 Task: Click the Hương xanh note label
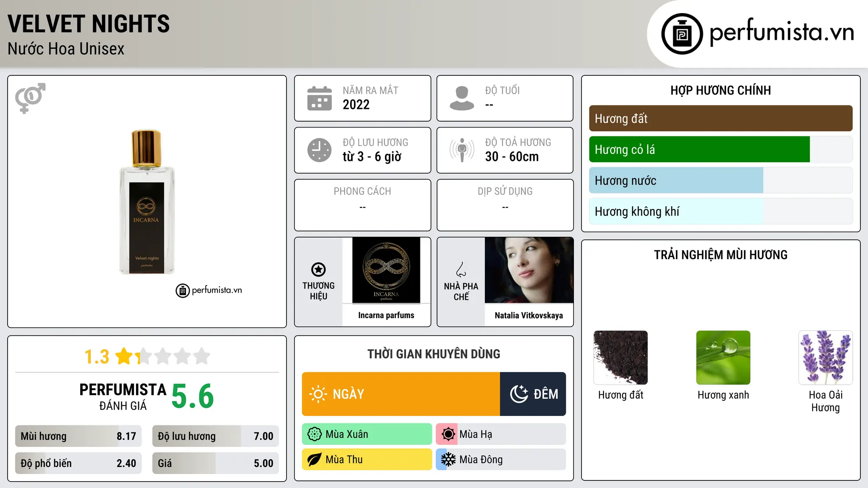pos(723,395)
